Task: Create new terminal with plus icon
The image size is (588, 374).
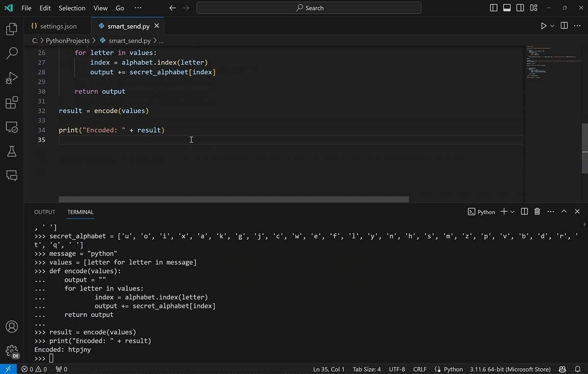Action: [504, 211]
